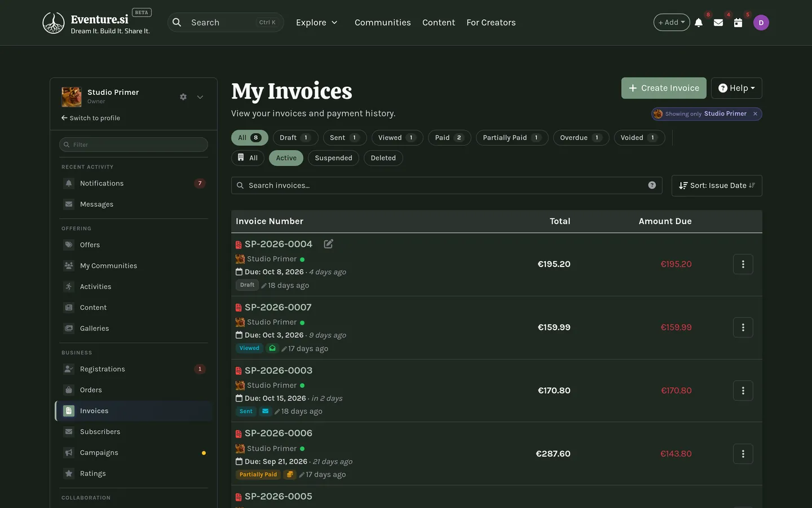Select the All state filter with bookmark icon
Viewport: 812px width, 508px height.
248,158
